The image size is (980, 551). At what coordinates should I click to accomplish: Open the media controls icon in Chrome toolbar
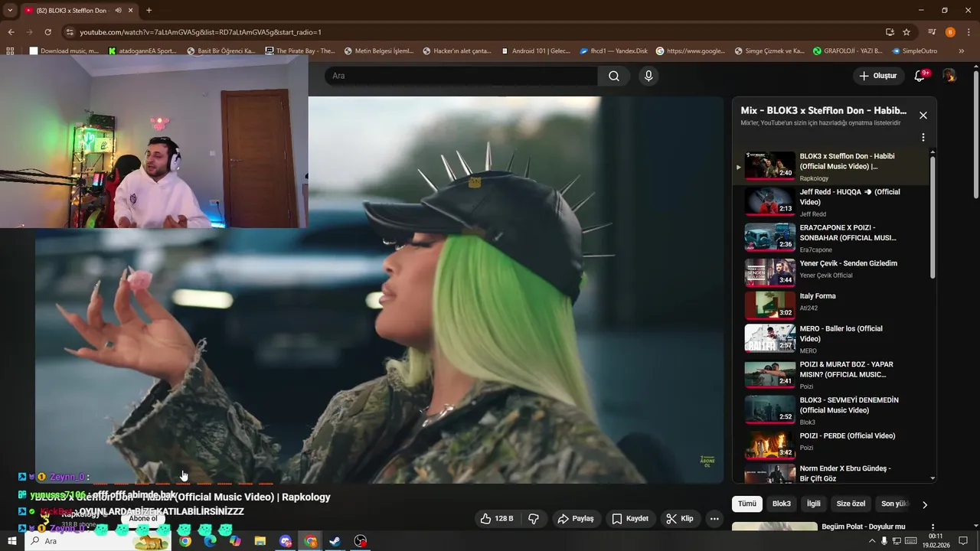(932, 32)
